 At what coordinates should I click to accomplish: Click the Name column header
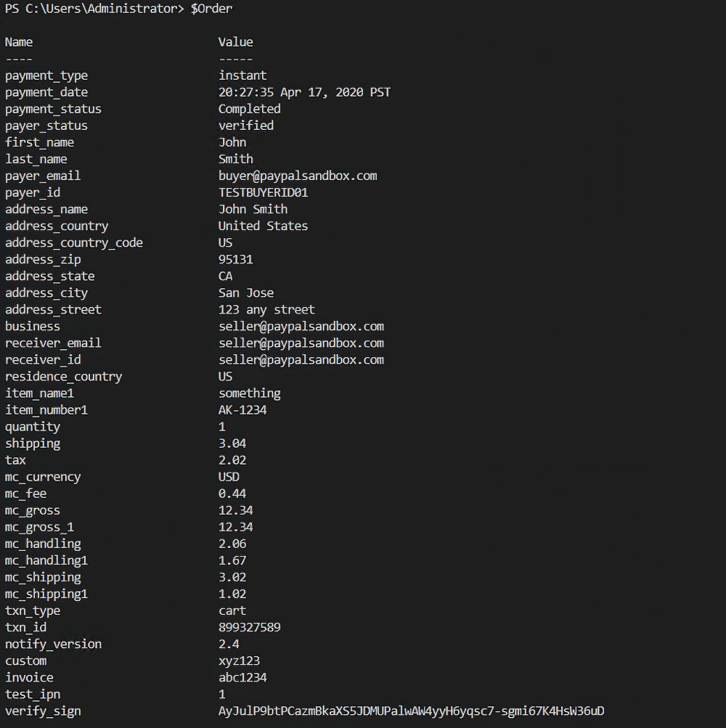19,42
